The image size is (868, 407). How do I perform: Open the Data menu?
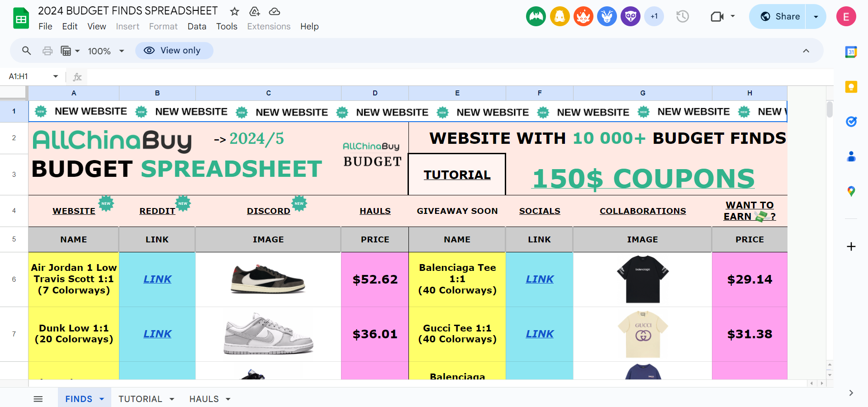coord(197,27)
